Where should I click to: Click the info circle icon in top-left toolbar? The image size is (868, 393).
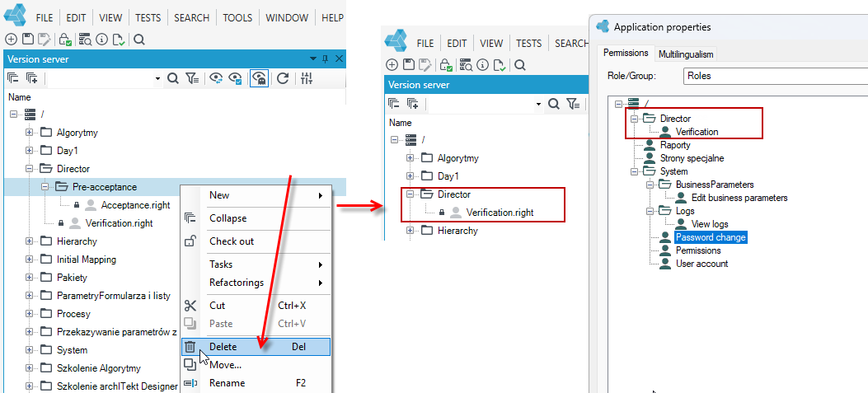click(101, 40)
